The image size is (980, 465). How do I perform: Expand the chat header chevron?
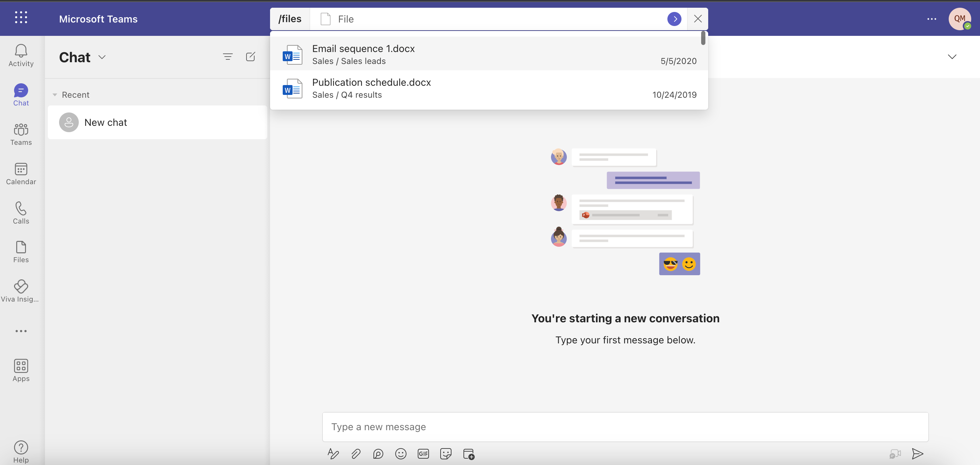[x=952, y=57]
